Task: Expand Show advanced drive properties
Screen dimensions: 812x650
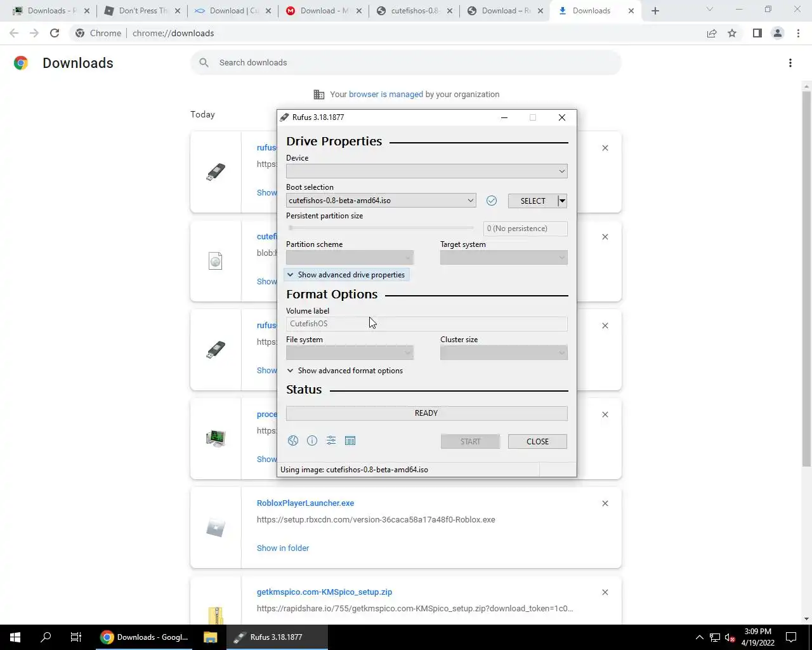Action: [346, 275]
